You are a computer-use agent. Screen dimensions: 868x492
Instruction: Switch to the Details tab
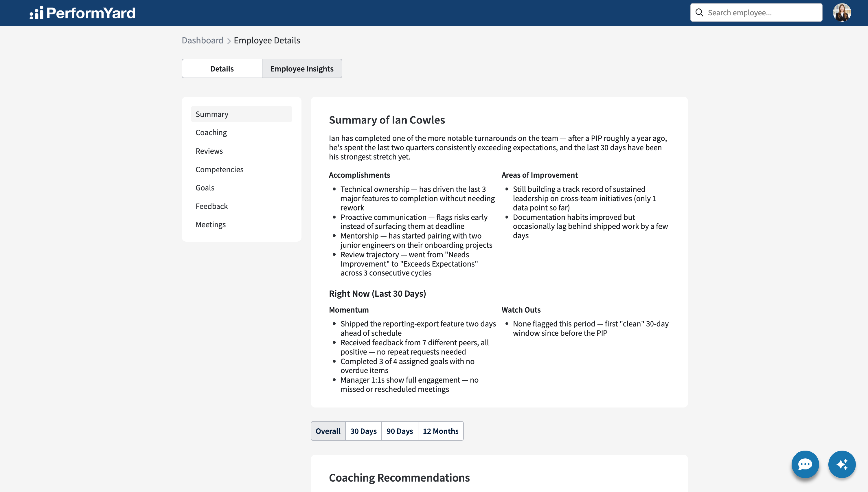222,69
